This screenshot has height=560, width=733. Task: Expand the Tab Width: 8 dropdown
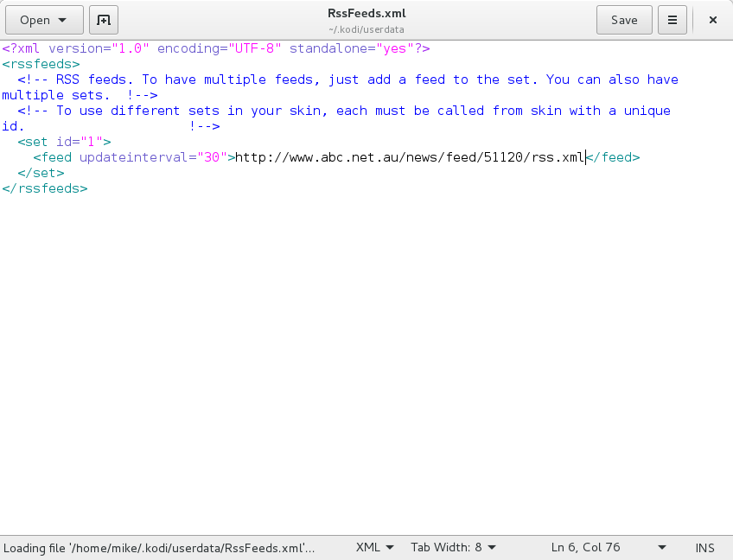(453, 547)
